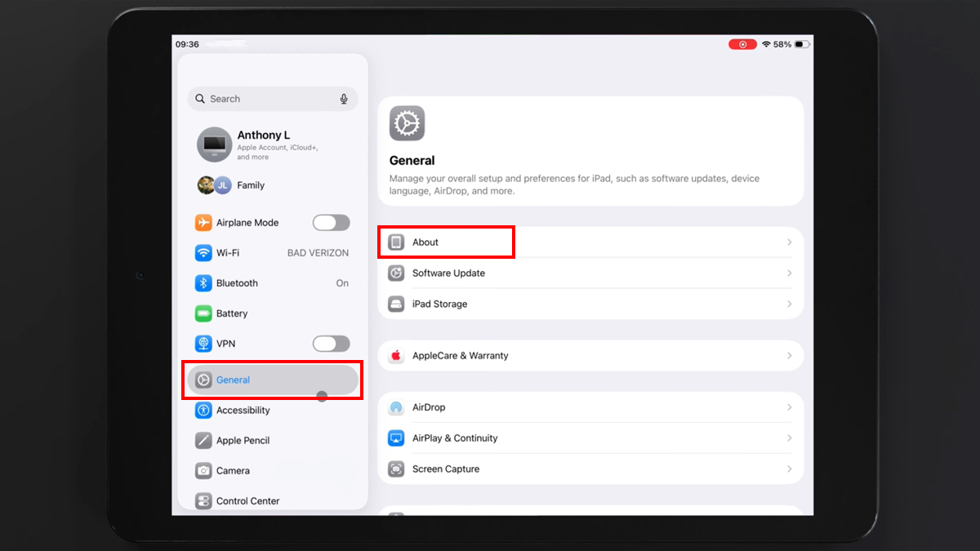The height and width of the screenshot is (551, 980).
Task: Open the Software Update row
Action: tap(590, 273)
